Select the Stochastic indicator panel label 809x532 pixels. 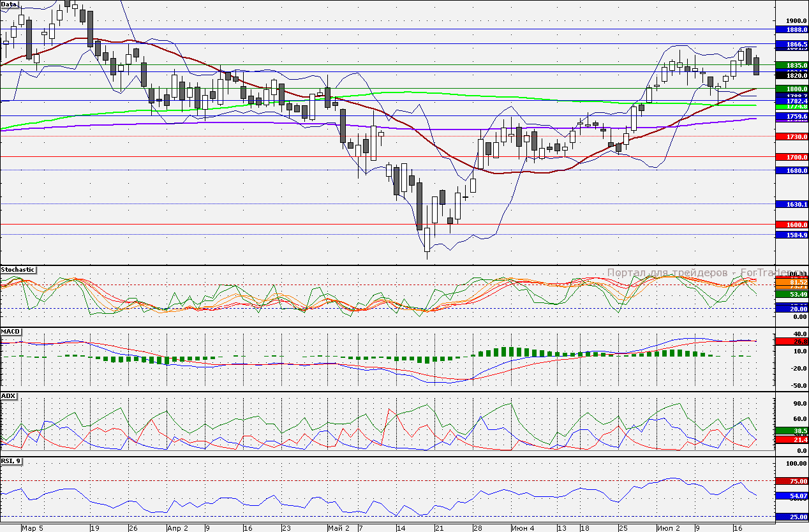[x=18, y=270]
